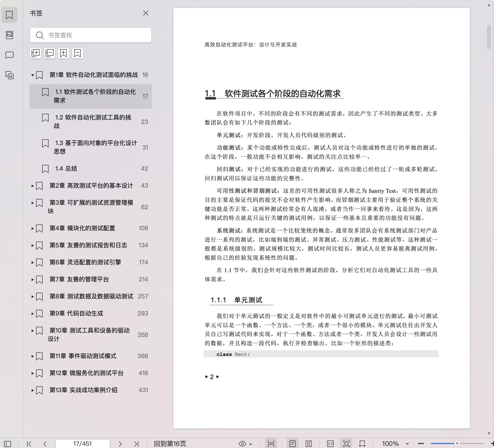Close the 书签 panel
This screenshot has width=494, height=448.
click(146, 13)
